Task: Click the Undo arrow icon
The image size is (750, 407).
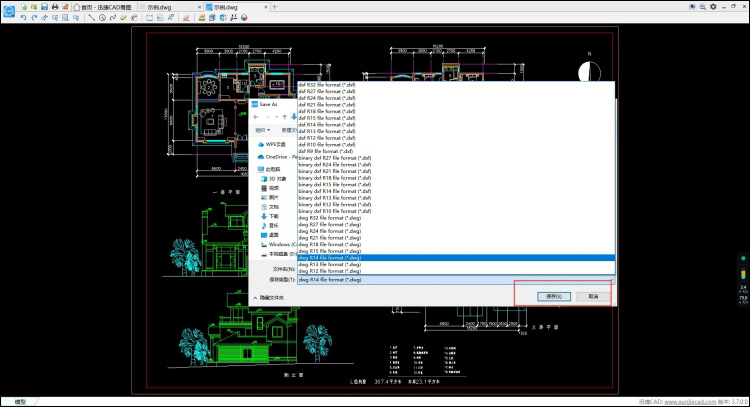Action: (x=23, y=18)
